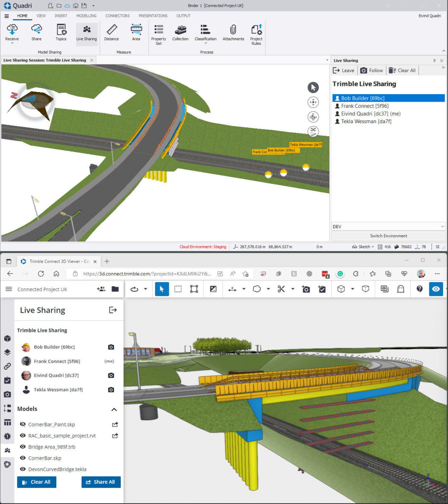Click the scissors clip tool in Trimble Connect
This screenshot has width=448, height=504.
pos(281,289)
